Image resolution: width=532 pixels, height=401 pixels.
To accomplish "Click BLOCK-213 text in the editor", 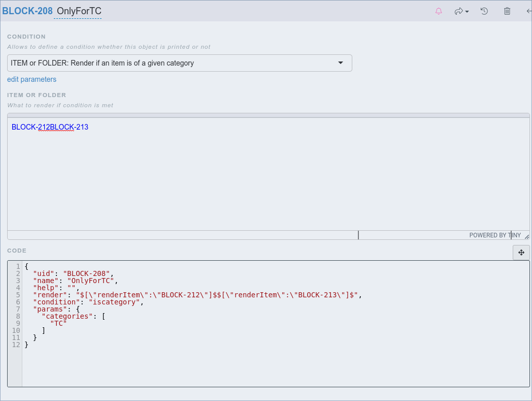I will coord(70,127).
